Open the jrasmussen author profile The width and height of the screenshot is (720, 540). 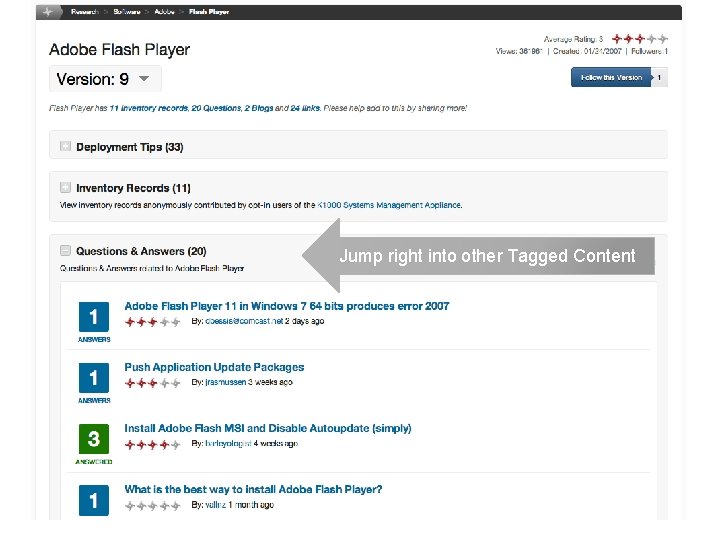click(225, 382)
